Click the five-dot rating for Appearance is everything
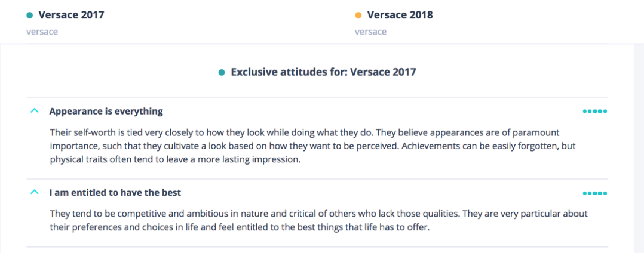 (595, 112)
